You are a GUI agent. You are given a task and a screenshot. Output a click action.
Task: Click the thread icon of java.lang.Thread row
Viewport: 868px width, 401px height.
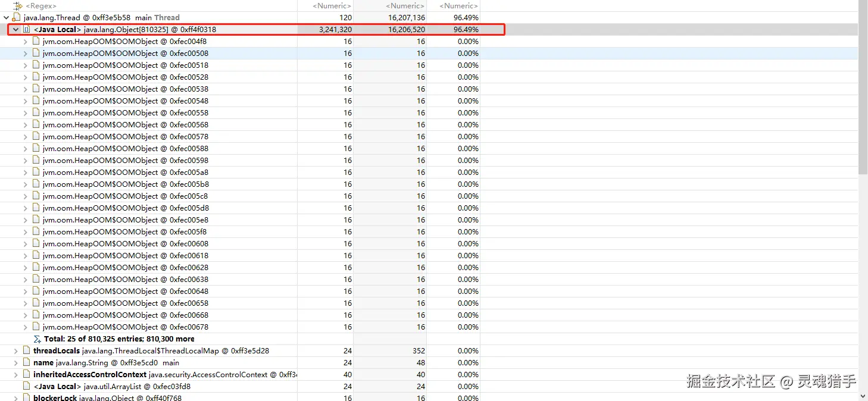pos(16,18)
